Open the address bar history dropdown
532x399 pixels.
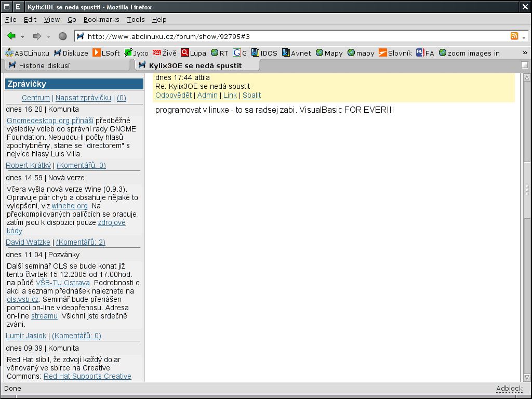point(524,37)
